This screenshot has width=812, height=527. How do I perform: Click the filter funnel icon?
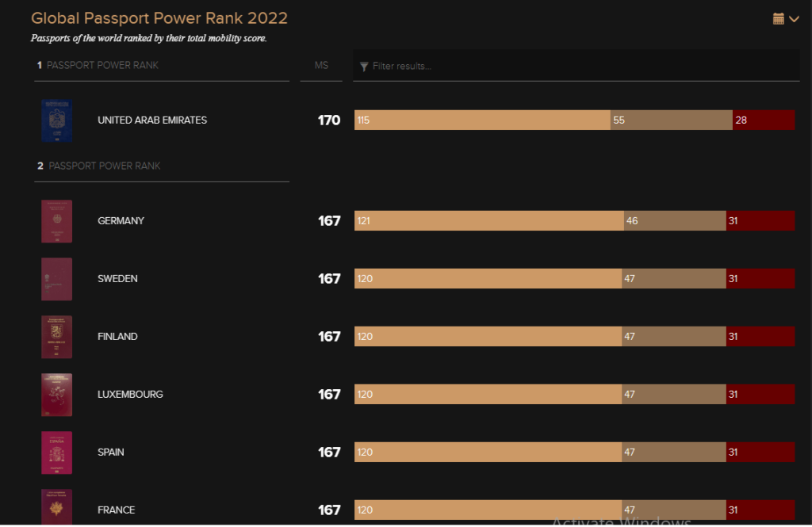click(x=364, y=67)
